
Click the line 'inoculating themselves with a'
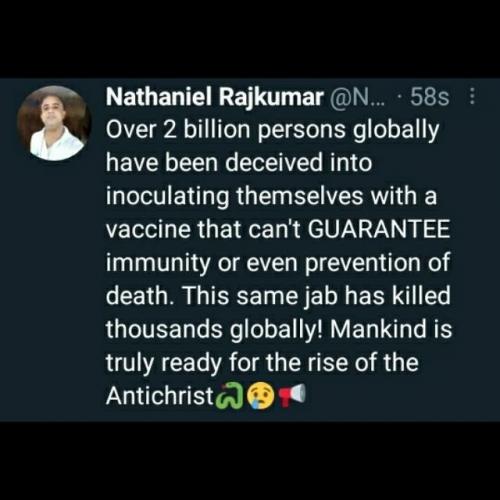pos(271,197)
